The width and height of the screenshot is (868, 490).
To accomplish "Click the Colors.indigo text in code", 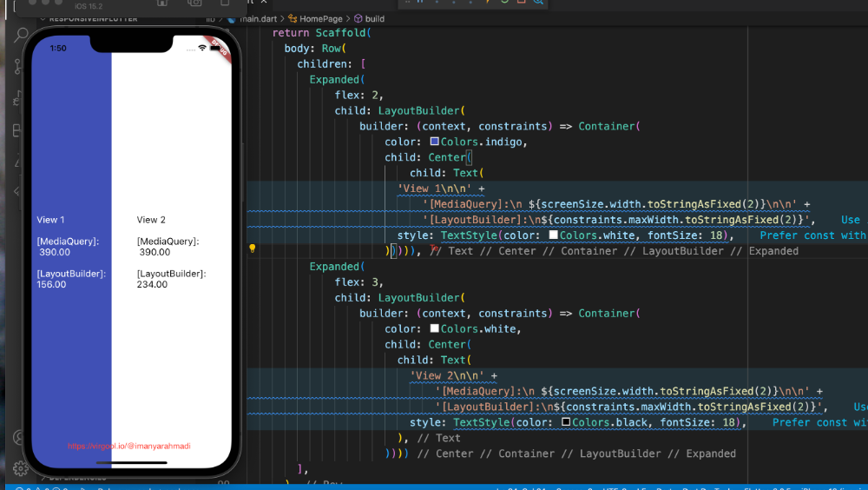I will click(x=481, y=142).
